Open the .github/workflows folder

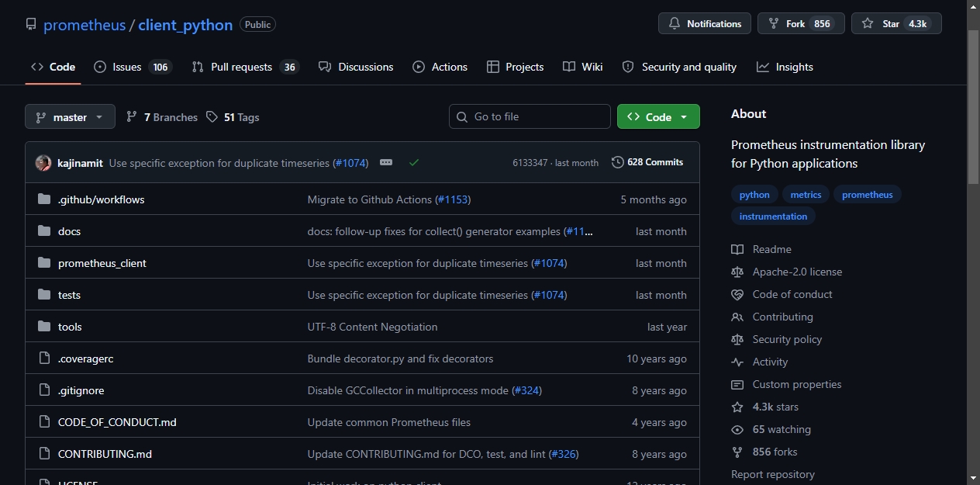click(x=102, y=199)
